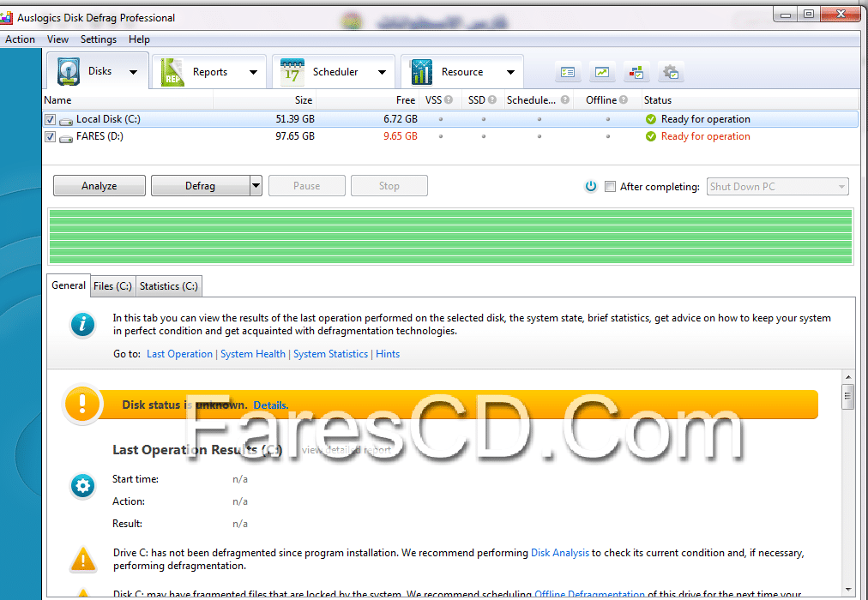Viewport: 868px width, 600px height.
Task: Click the Offline column help icon
Action: 624,99
